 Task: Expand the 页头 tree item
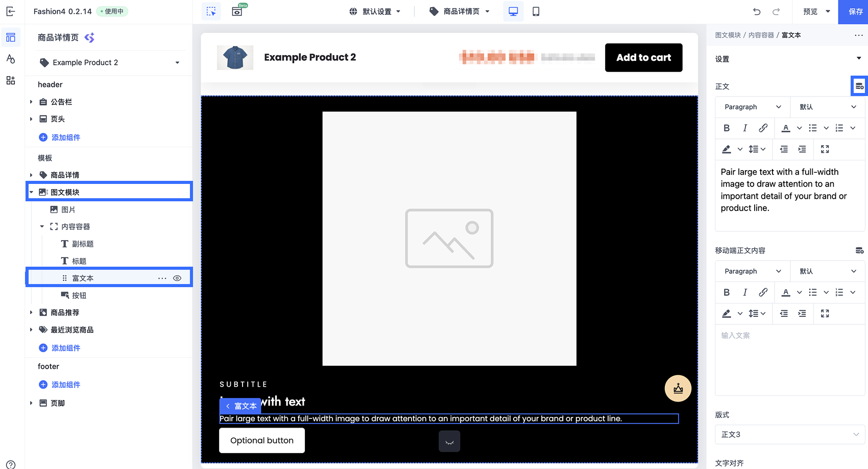point(31,119)
